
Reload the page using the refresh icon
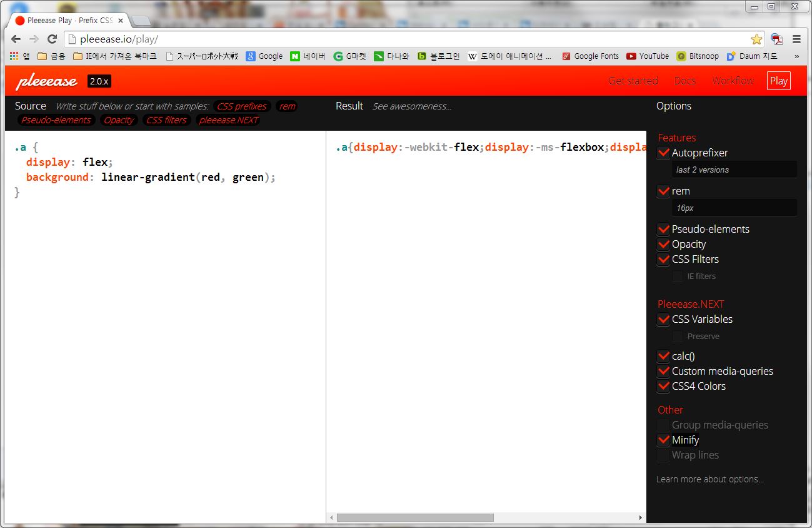tap(52, 38)
